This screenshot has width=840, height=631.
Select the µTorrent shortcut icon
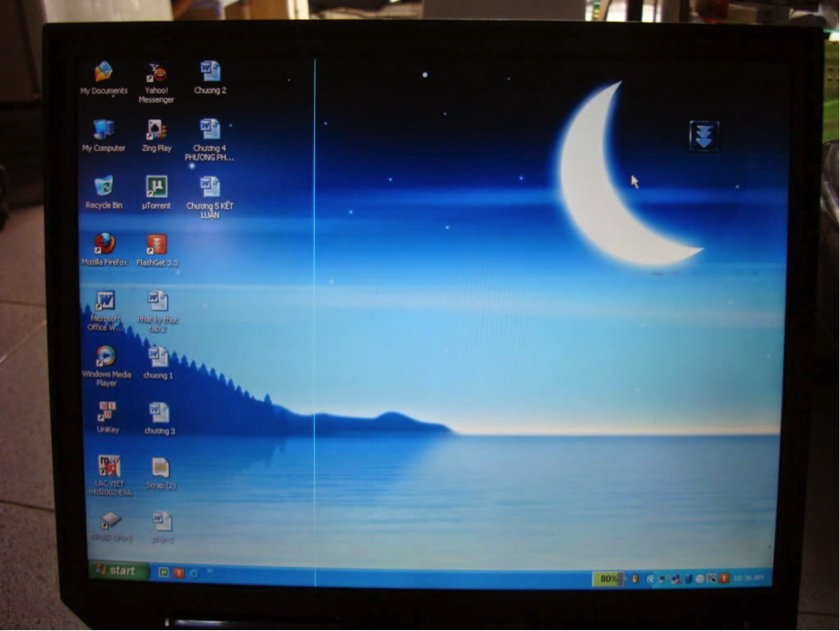click(156, 187)
